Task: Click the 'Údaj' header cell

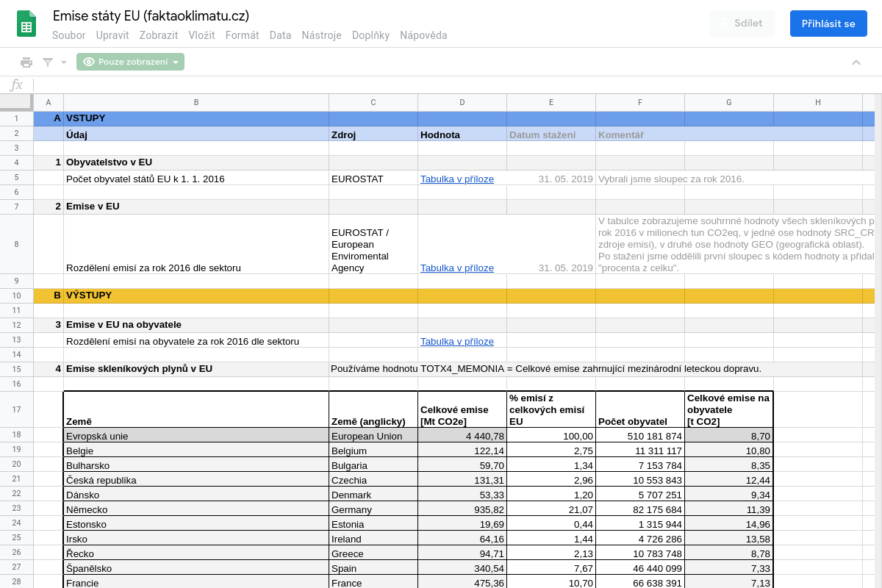Action: [x=196, y=135]
